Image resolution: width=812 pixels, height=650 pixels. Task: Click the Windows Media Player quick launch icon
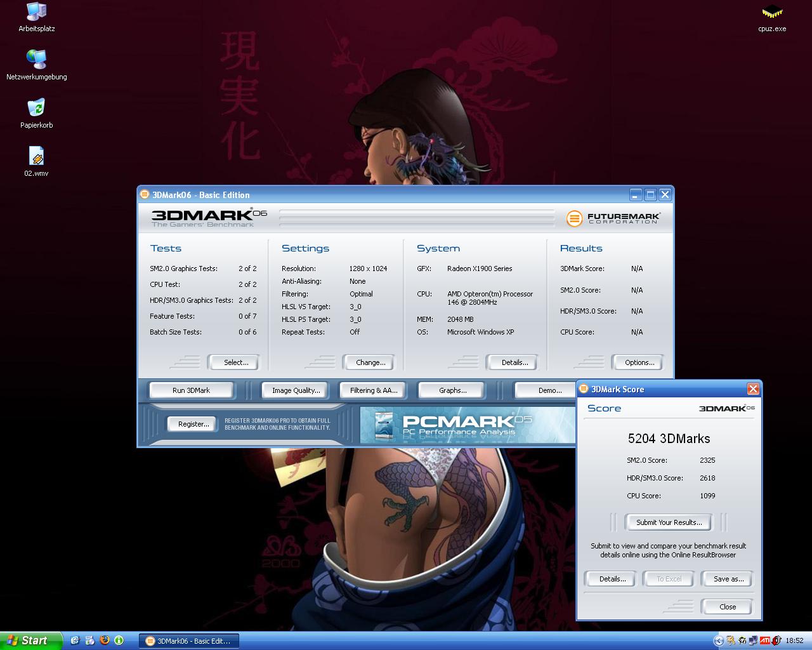click(x=89, y=640)
